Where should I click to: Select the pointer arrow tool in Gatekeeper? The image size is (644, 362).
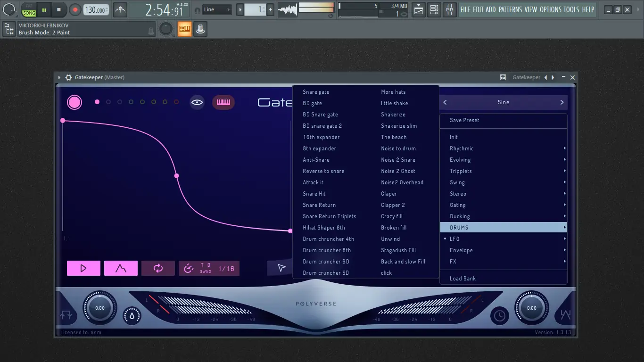[x=281, y=268]
